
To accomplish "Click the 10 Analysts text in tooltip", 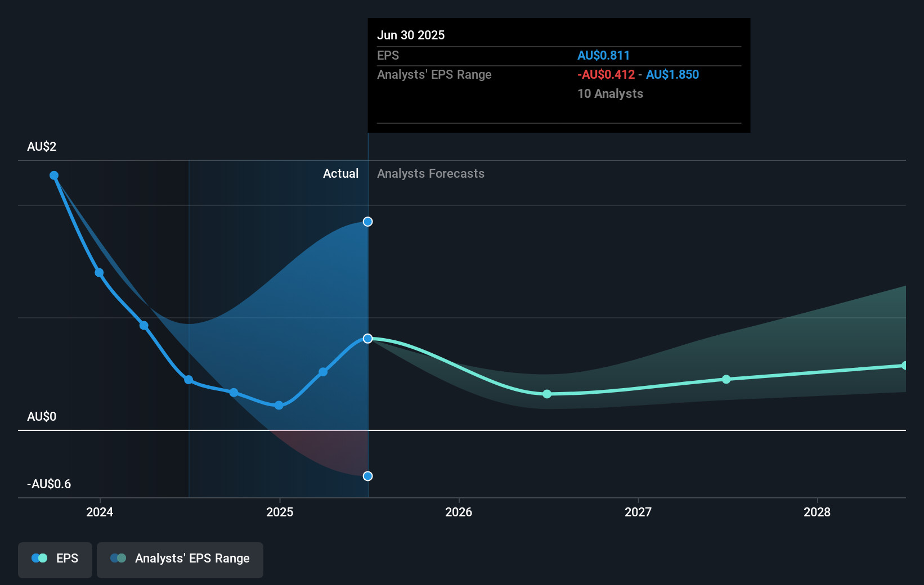I will (x=610, y=93).
